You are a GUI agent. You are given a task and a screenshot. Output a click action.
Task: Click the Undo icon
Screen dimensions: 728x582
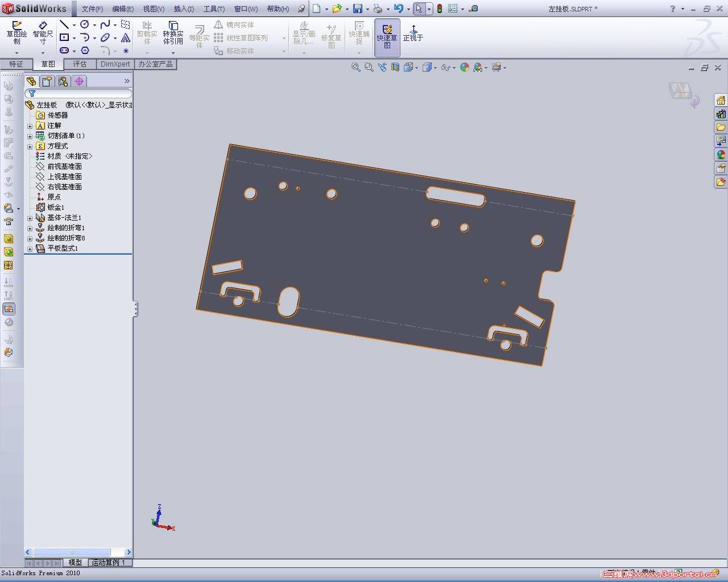point(398,9)
